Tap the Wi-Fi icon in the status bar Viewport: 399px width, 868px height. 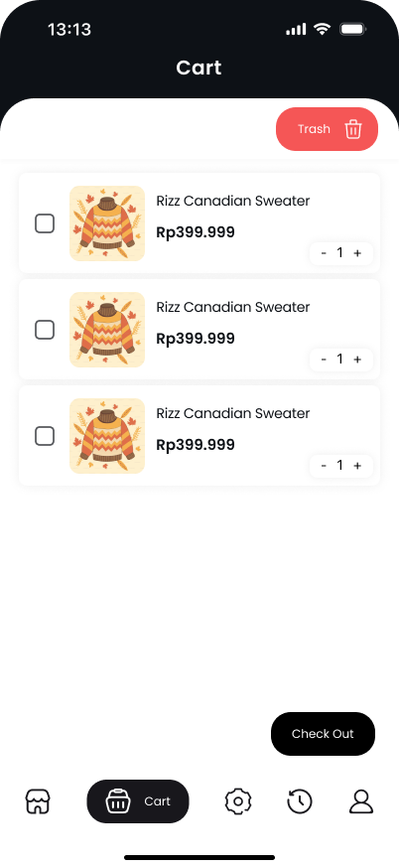(322, 29)
